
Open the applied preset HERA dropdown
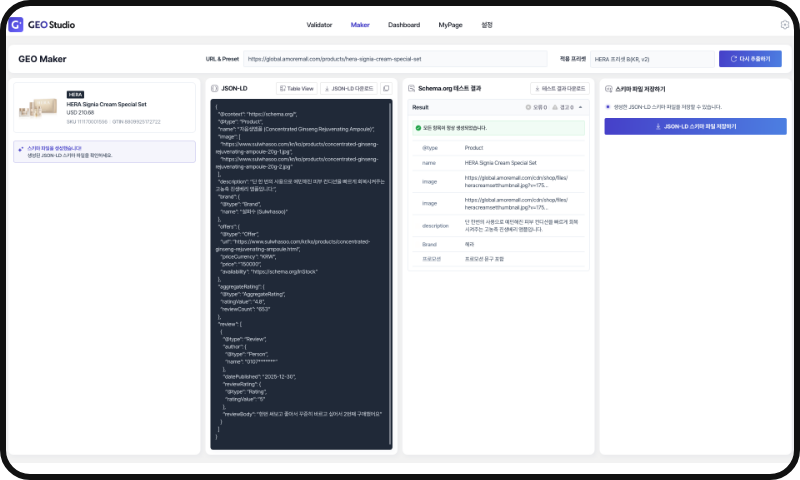click(x=652, y=59)
